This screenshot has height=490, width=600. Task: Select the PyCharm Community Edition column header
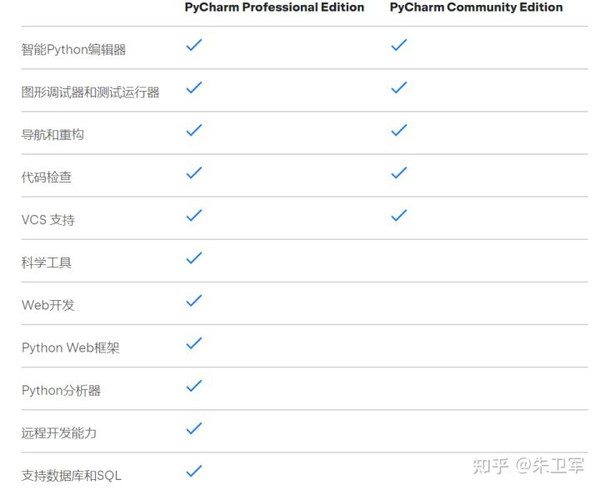476,8
